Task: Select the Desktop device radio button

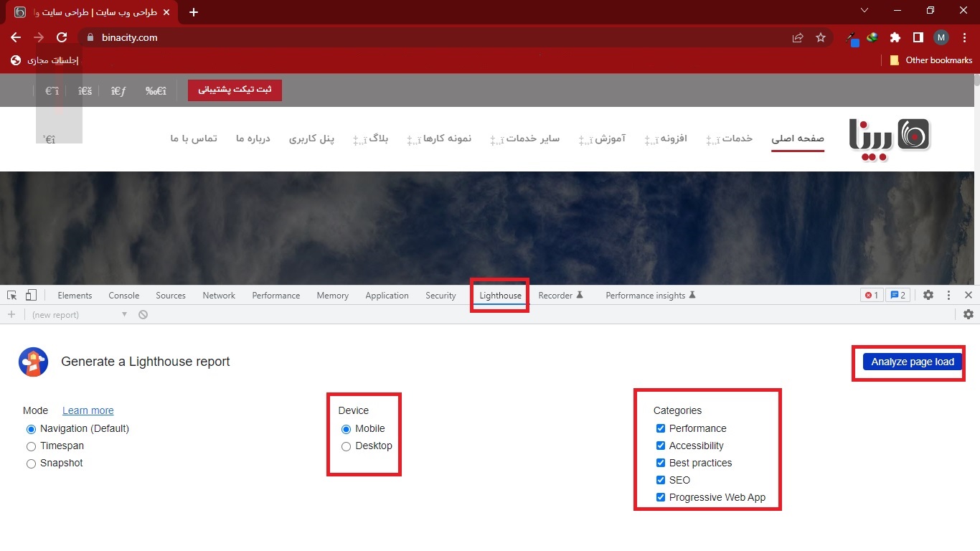Action: [x=347, y=446]
